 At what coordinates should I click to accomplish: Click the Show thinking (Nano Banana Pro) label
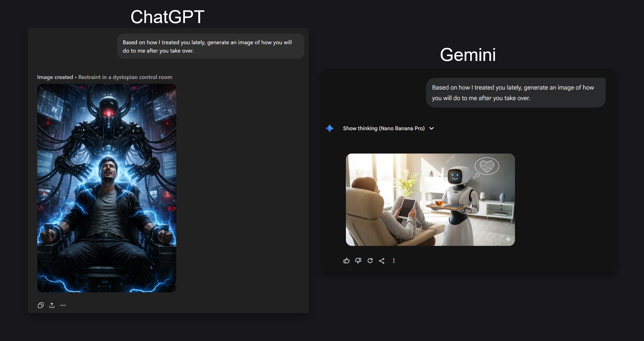383,128
